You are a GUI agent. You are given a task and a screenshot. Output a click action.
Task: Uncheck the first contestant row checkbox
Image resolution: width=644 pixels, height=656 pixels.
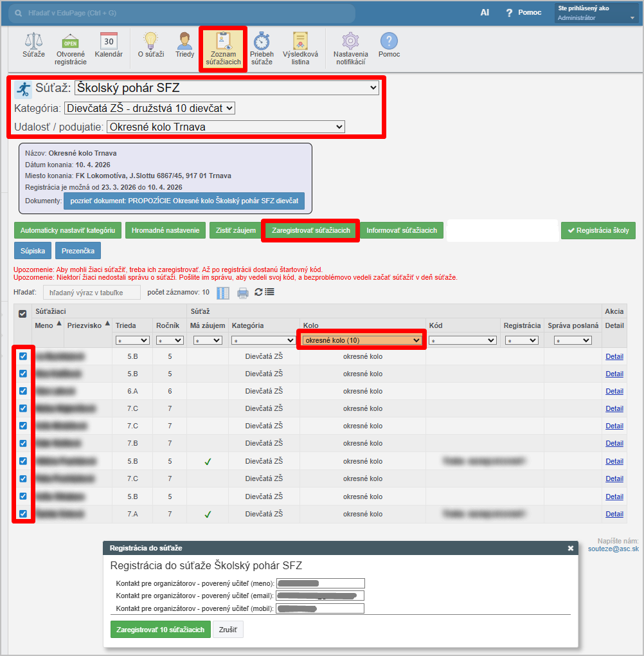[23, 356]
